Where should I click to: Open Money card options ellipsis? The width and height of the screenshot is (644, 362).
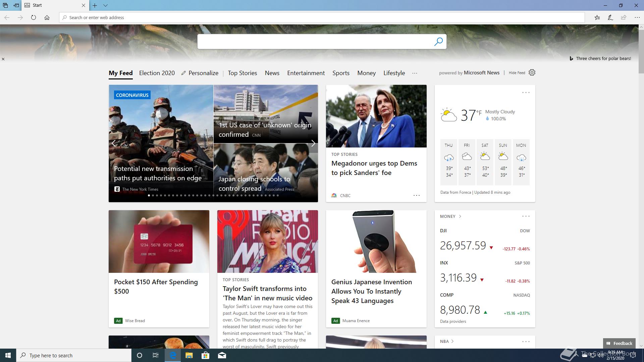tap(526, 216)
